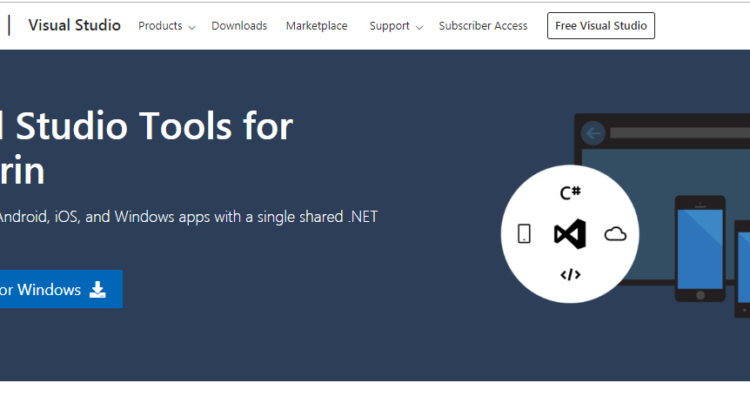The height and width of the screenshot is (410, 750).
Task: Click the chevron next to Products
Action: (x=191, y=27)
